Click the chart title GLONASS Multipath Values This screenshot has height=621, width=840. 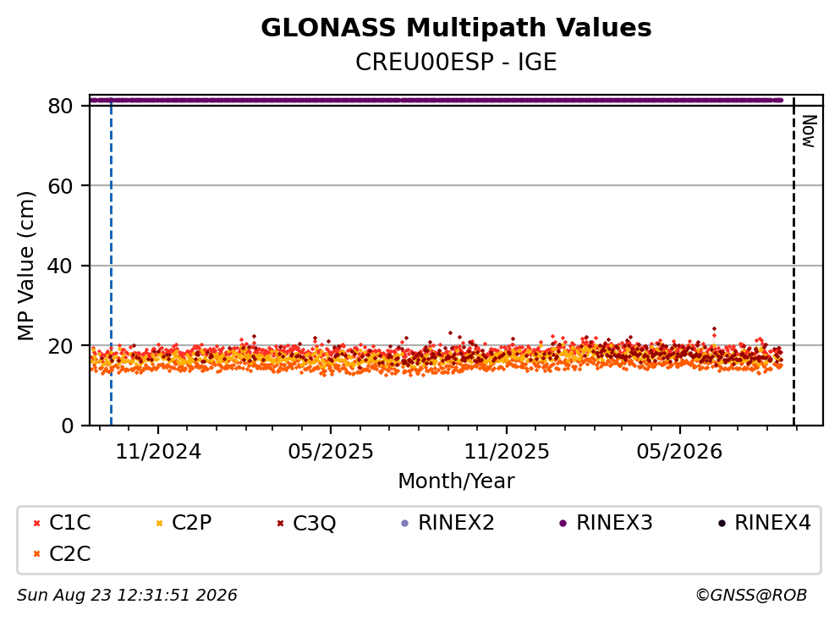tap(456, 27)
